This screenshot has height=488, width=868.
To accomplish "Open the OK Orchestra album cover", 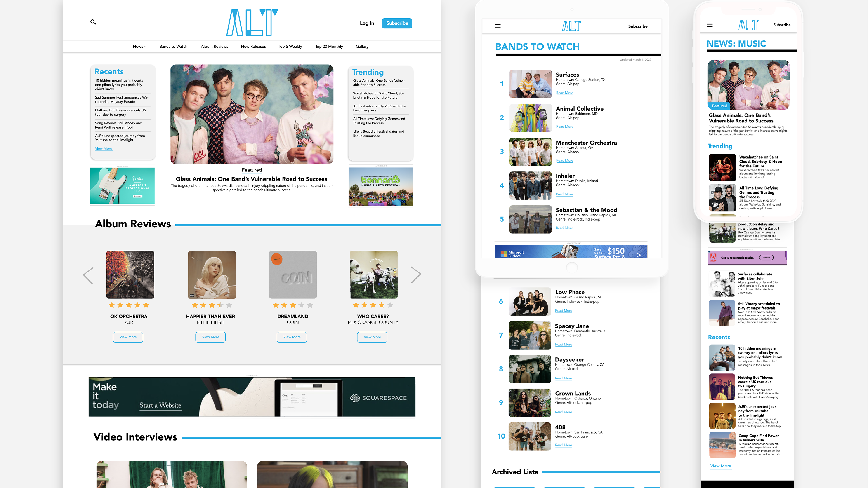I will [x=130, y=274].
